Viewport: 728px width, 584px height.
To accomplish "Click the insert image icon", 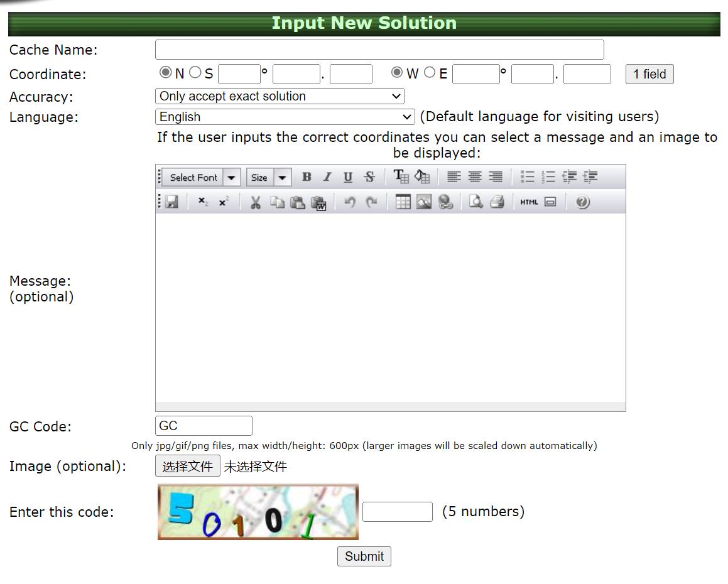I will pyautogui.click(x=424, y=202).
